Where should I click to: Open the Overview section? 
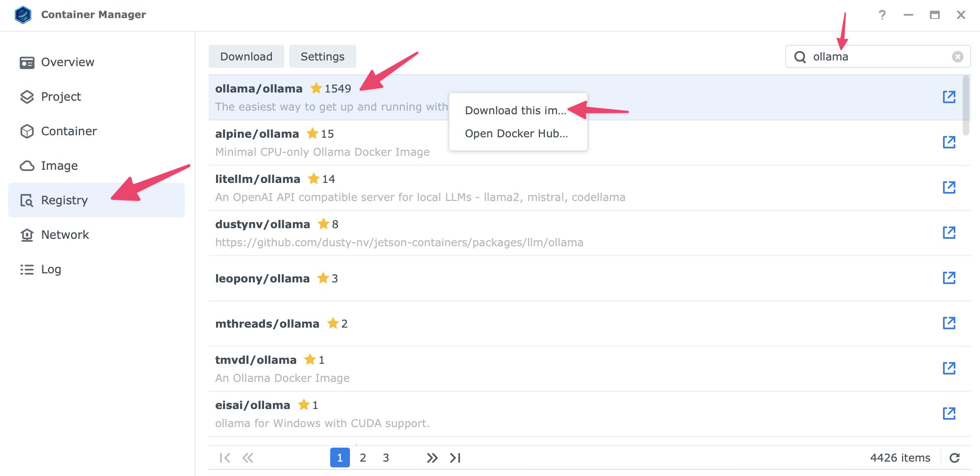67,62
